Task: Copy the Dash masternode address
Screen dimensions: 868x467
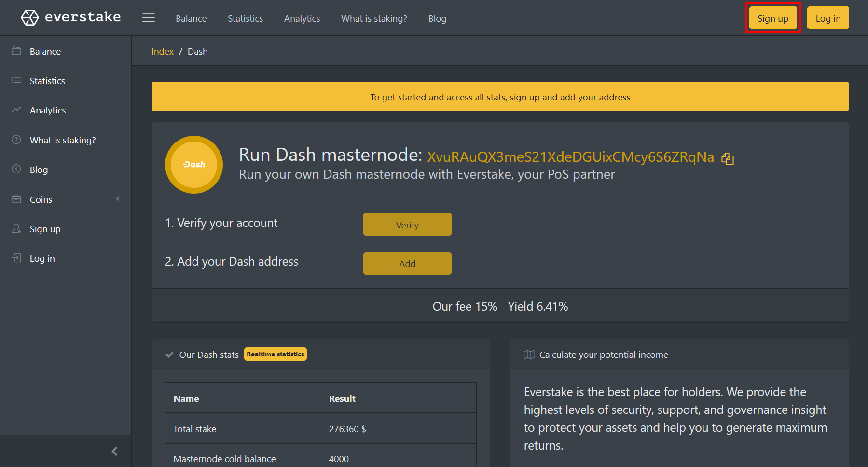Action: coord(728,158)
